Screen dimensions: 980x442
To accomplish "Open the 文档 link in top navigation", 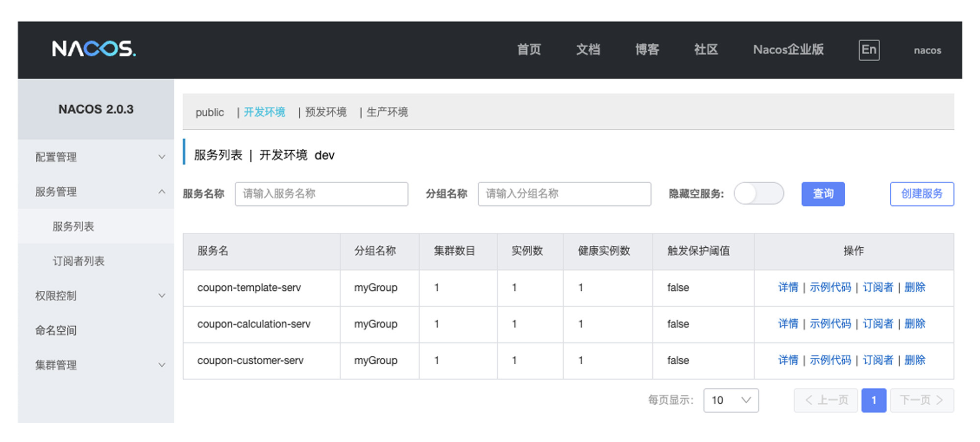I will coord(588,49).
